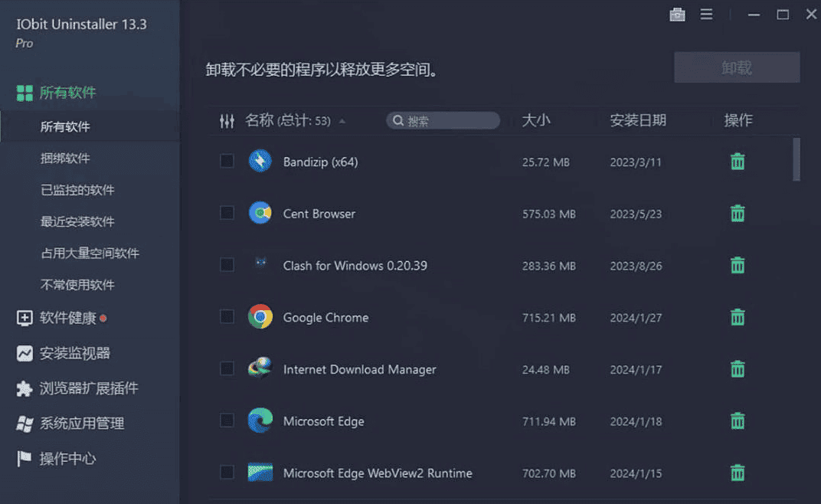821x504 pixels.
Task: Click the Google Chrome logo icon
Action: click(260, 316)
